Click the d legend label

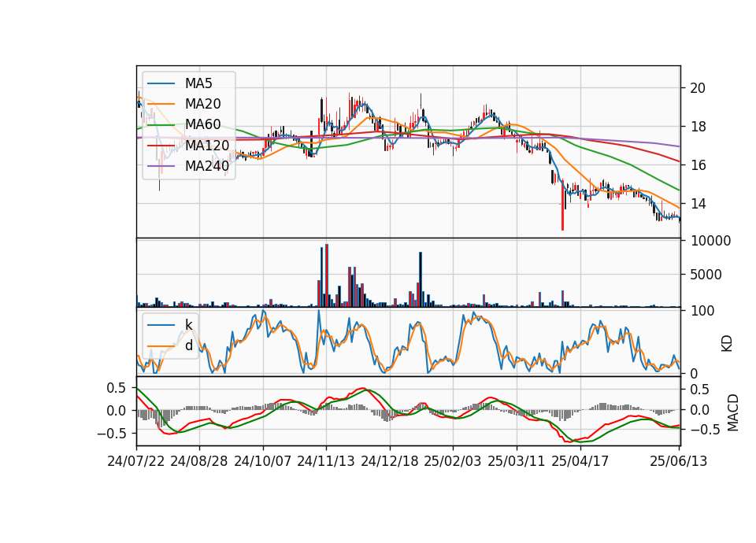(x=188, y=345)
